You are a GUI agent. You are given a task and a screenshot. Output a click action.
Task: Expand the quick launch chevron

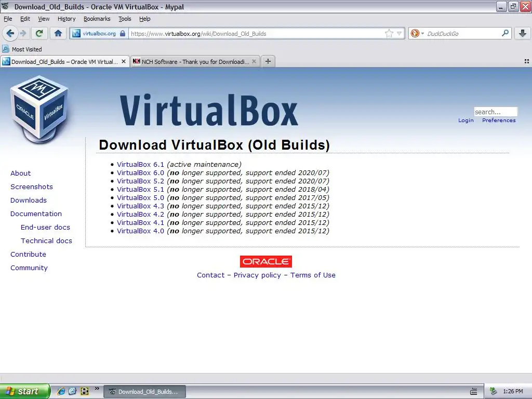pyautogui.click(x=97, y=389)
